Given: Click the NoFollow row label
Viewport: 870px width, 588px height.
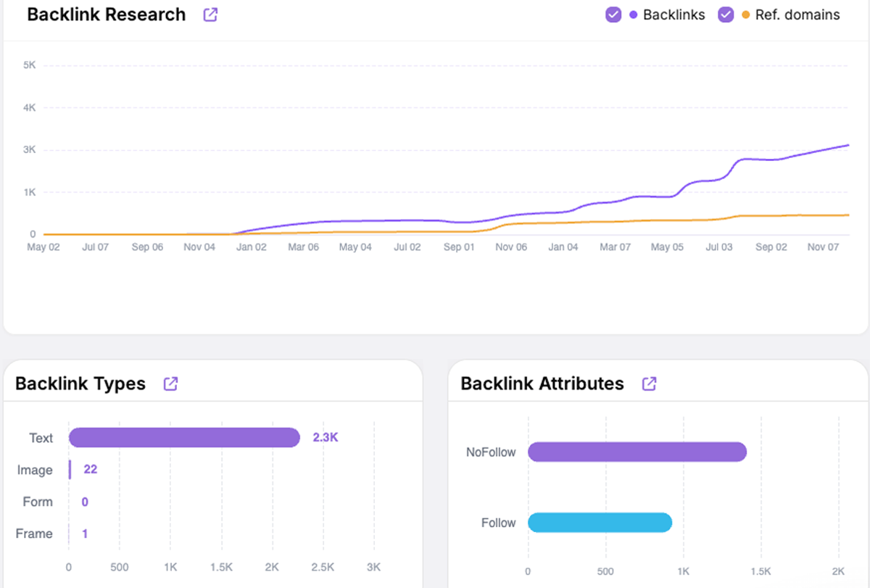Looking at the screenshot, I should [x=491, y=452].
